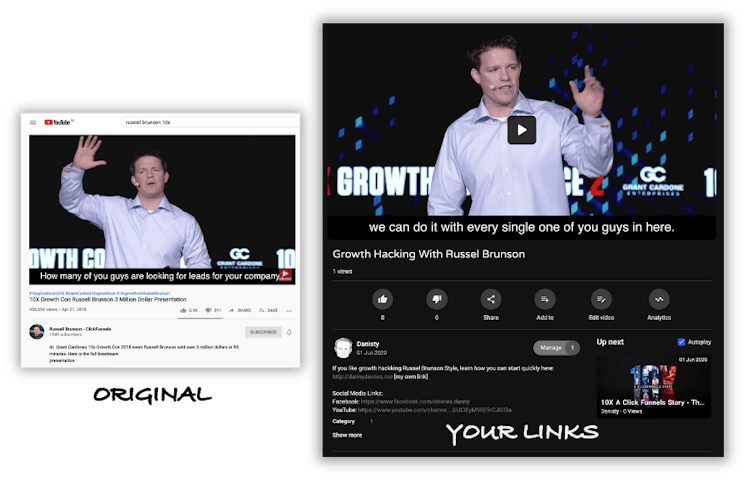Click the Subscribed button on original video

(263, 332)
